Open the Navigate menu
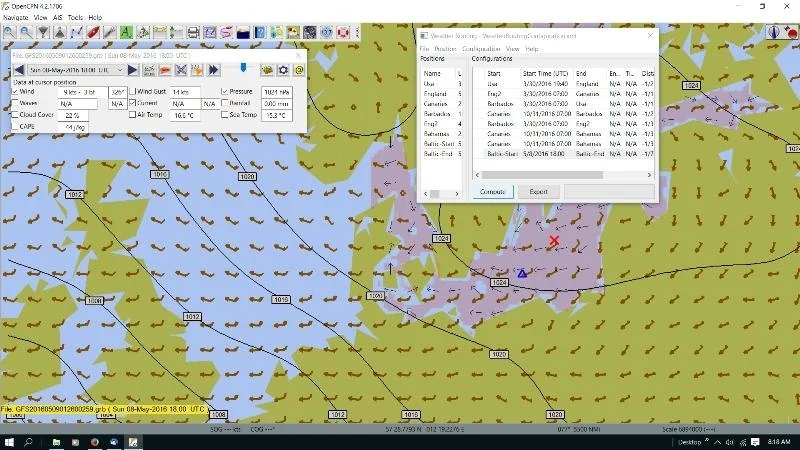800x450 pixels. (x=16, y=17)
